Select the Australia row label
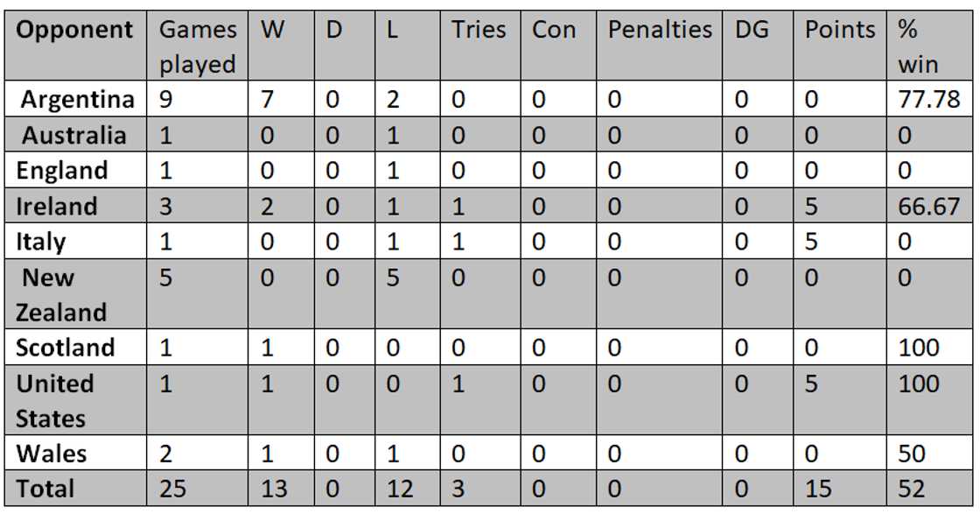 (x=74, y=136)
